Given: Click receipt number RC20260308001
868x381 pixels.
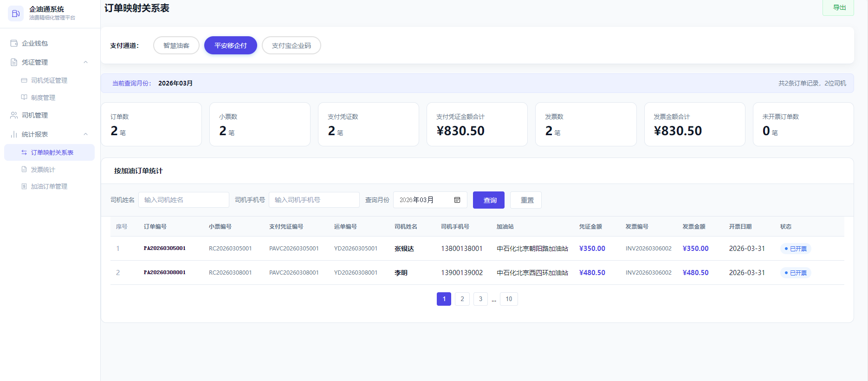Looking at the screenshot, I should (230, 273).
